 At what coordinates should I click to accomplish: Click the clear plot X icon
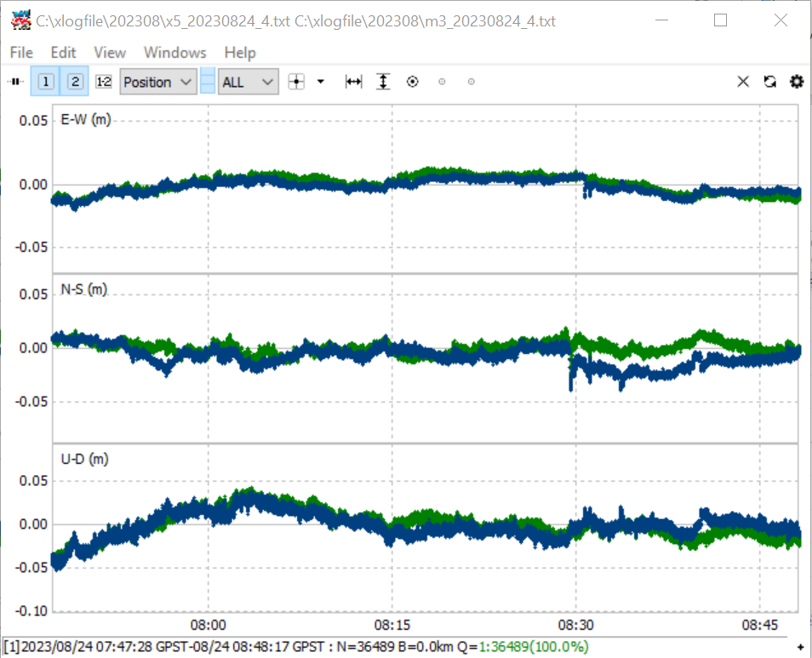[743, 82]
